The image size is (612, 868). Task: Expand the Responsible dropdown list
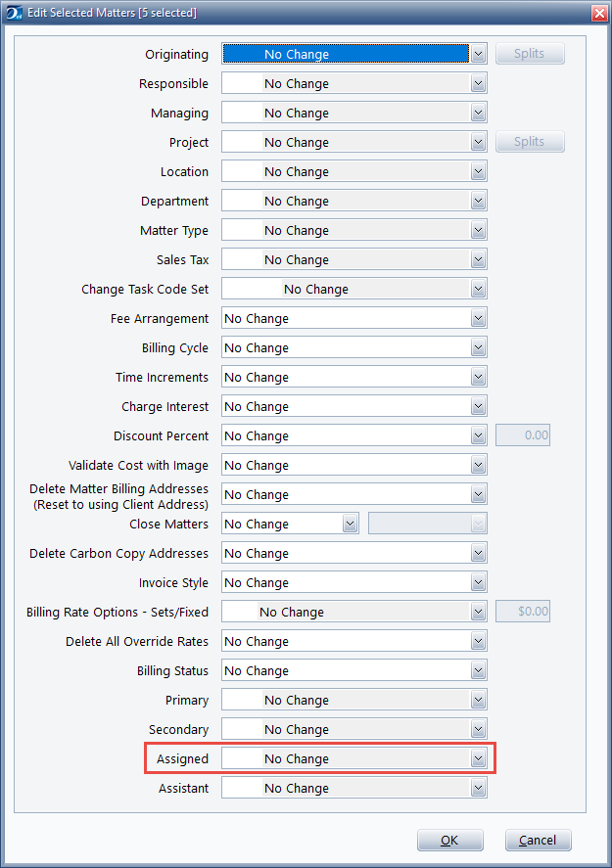tap(479, 83)
